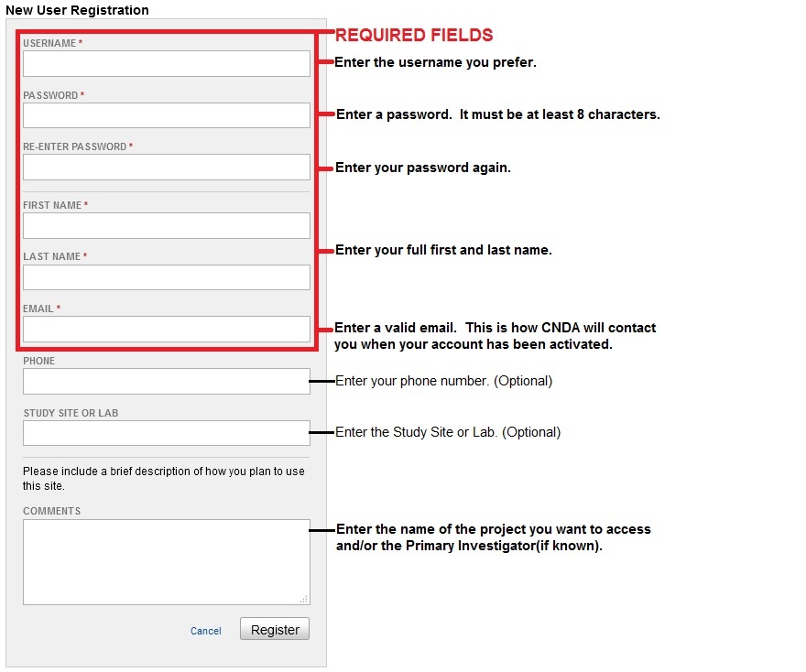Click the New User Registration heading
Image resolution: width=806 pixels, height=672 pixels.
[77, 10]
